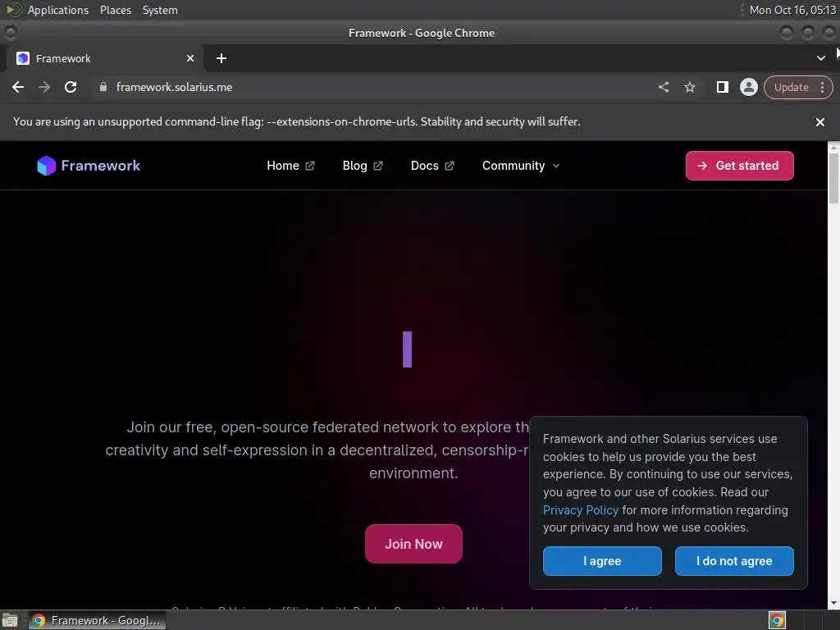Open the Blog nav link
The height and width of the screenshot is (630, 840).
tap(363, 166)
